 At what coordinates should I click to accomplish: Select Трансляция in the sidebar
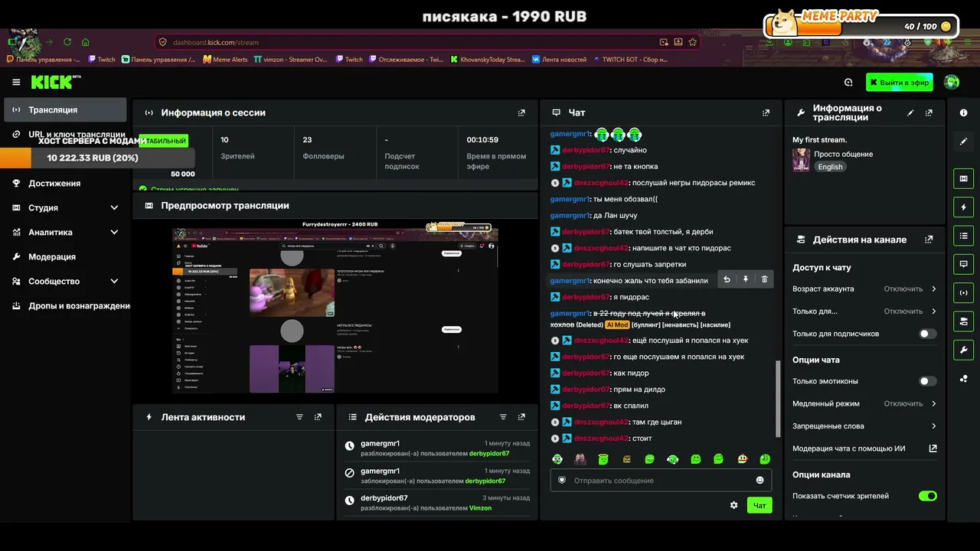click(65, 109)
